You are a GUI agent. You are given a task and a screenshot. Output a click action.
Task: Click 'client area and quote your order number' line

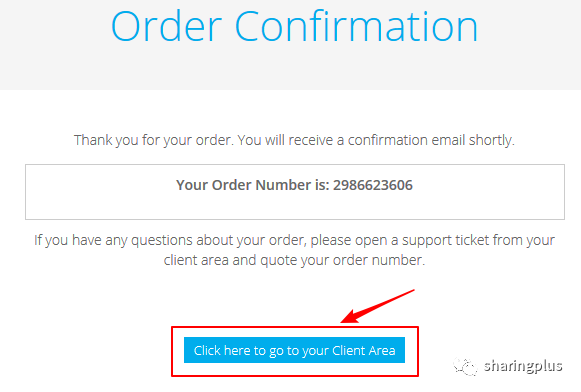[x=294, y=260]
